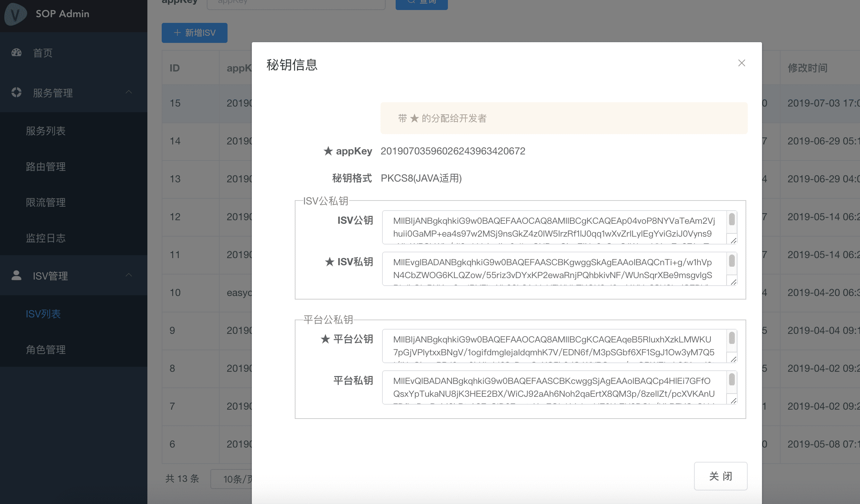Click the 新增ISV button

click(x=194, y=33)
